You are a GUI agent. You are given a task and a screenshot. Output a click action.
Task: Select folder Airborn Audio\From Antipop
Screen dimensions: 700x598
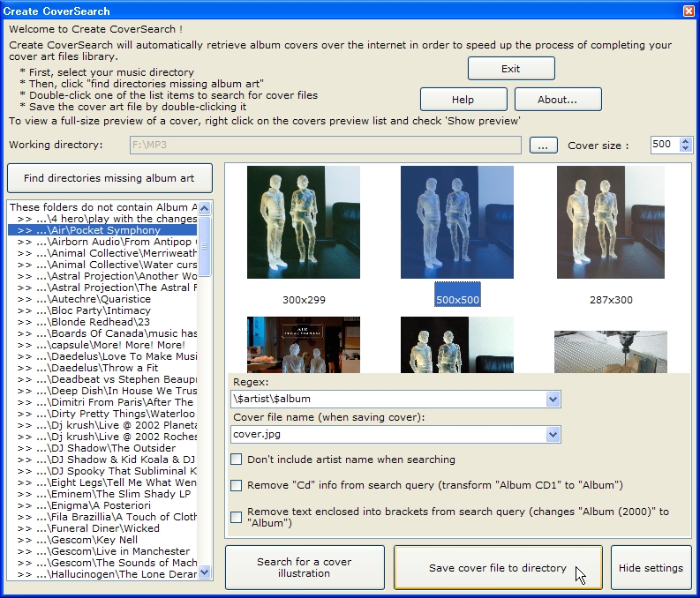[x=102, y=242]
